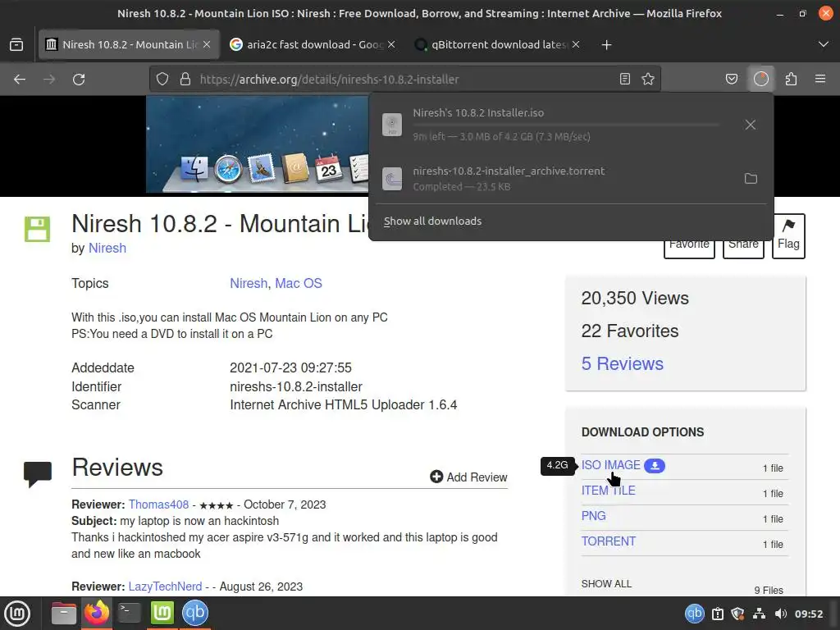Viewport: 840px width, 630px height.
Task: Switch to aria2c fast download Google tab
Action: coord(314,44)
